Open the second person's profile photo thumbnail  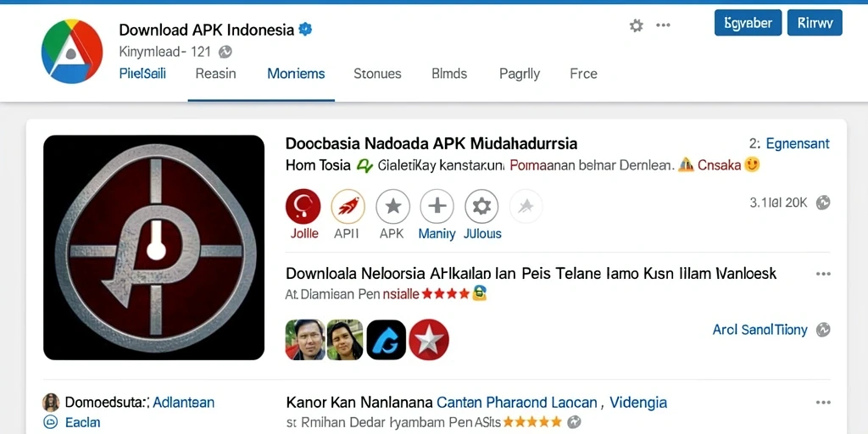pyautogui.click(x=345, y=340)
